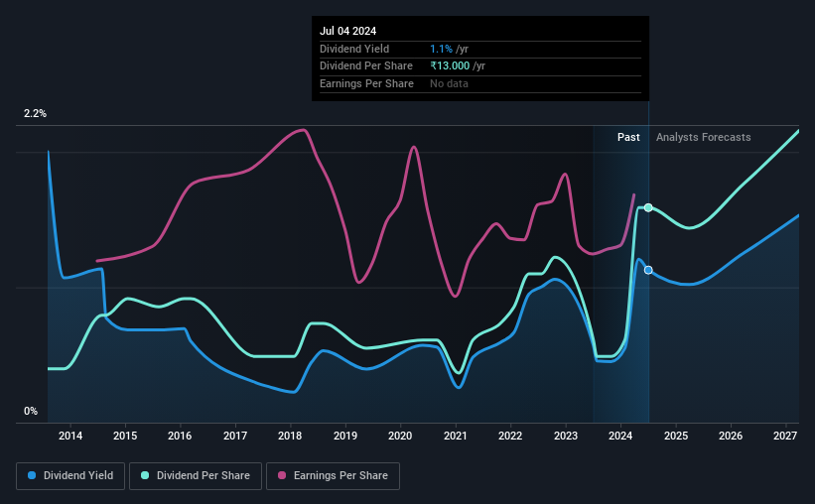Click the 2017 x-axis label
Screen dimensions: 815x504
pyautogui.click(x=235, y=436)
